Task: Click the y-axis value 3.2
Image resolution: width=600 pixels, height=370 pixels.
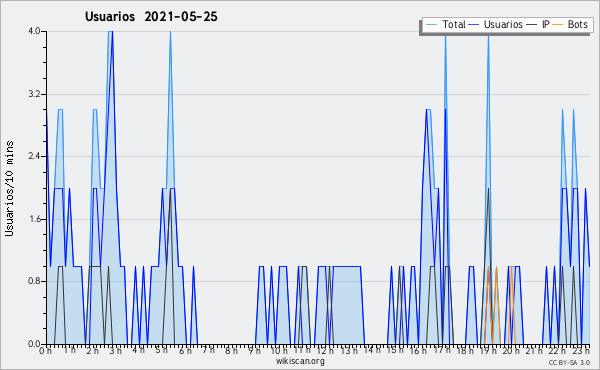Action: [x=34, y=94]
